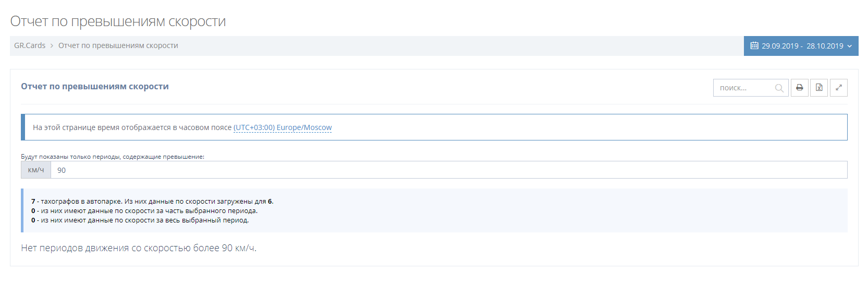The image size is (868, 282).
Task: Click the calendar icon on date button
Action: (754, 46)
